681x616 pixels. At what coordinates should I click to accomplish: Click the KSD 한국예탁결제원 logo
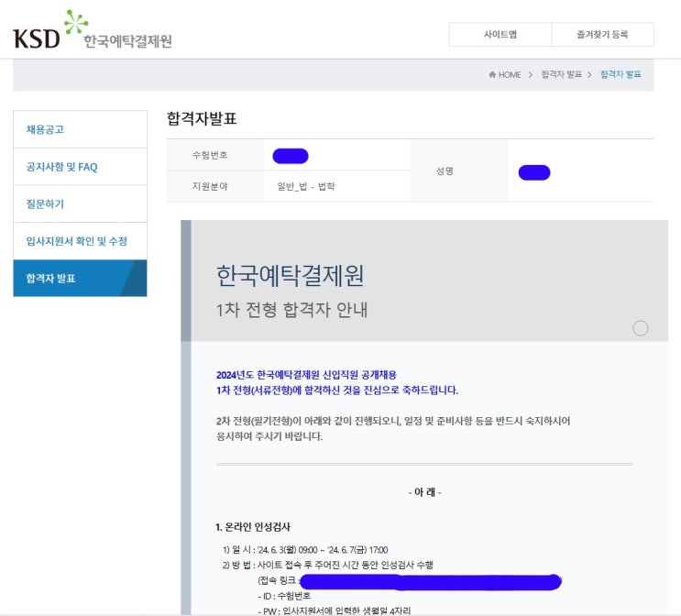[93, 29]
